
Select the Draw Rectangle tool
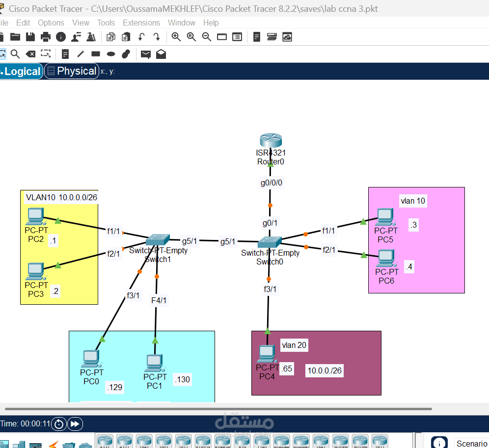[x=96, y=54]
